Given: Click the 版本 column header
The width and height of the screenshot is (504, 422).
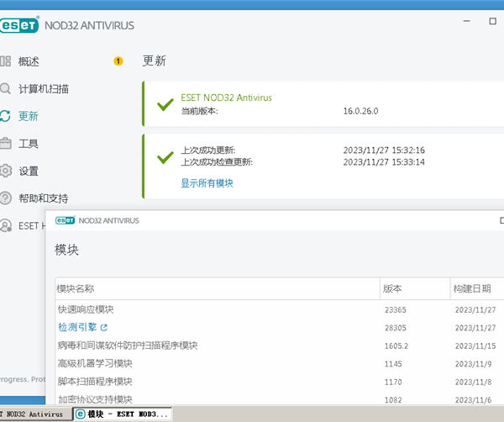Looking at the screenshot, I should coord(392,288).
